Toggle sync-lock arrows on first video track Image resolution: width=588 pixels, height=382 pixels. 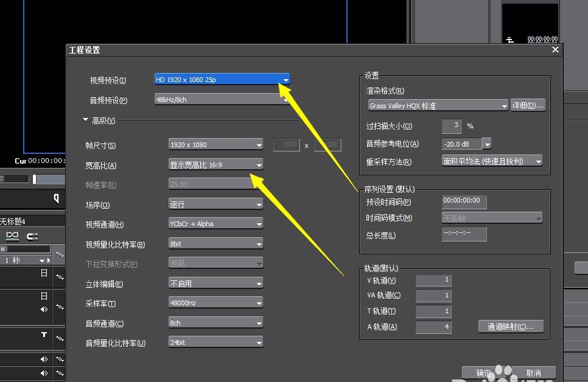tap(60, 277)
